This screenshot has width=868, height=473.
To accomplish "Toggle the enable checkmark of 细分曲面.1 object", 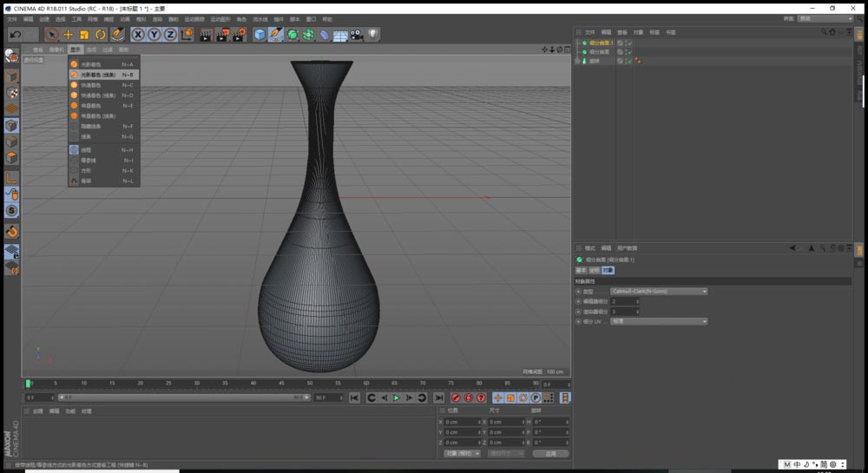I will [629, 43].
